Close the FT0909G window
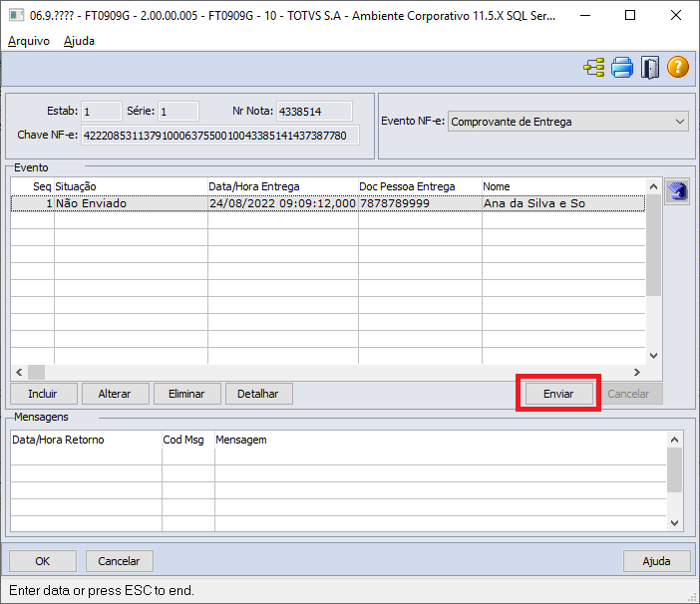Screen dimensions: 700x604 (x=676, y=16)
